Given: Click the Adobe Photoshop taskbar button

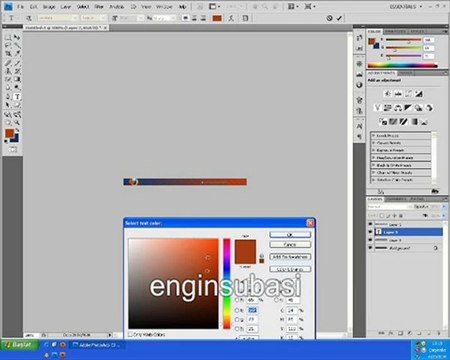Looking at the screenshot, I should coord(97,345).
